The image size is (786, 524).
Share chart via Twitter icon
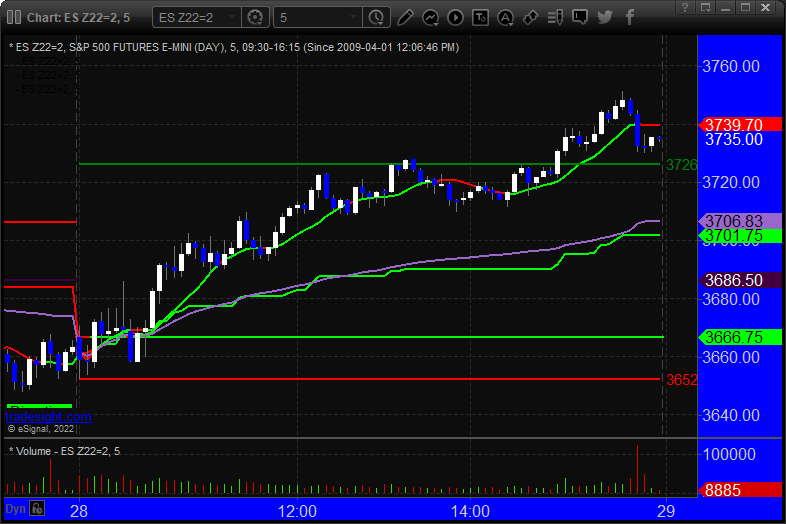(x=605, y=18)
